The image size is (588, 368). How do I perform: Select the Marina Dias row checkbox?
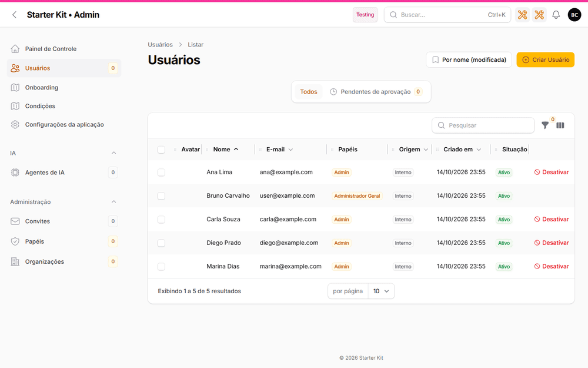[161, 267]
